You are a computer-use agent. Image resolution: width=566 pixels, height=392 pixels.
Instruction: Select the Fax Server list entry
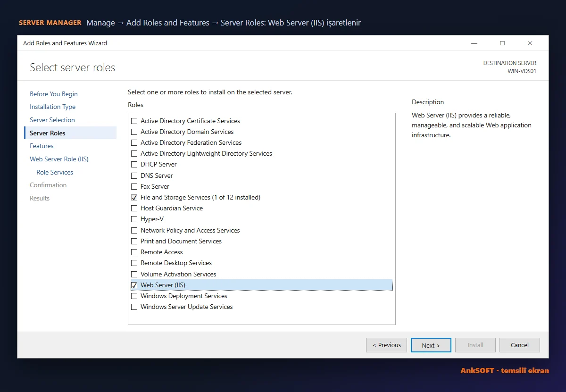click(155, 187)
